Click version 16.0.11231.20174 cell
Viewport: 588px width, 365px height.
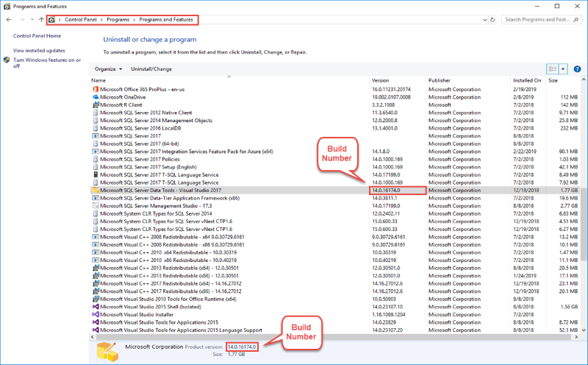[391, 89]
